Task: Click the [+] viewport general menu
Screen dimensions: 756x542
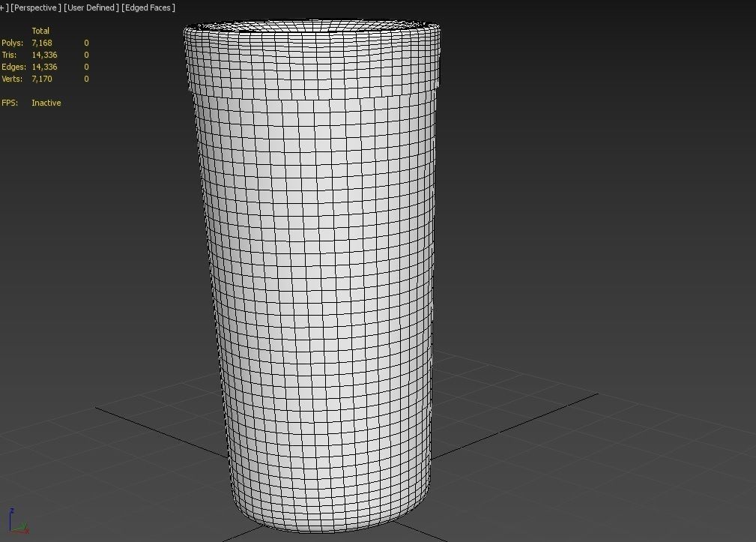Action: pos(4,7)
